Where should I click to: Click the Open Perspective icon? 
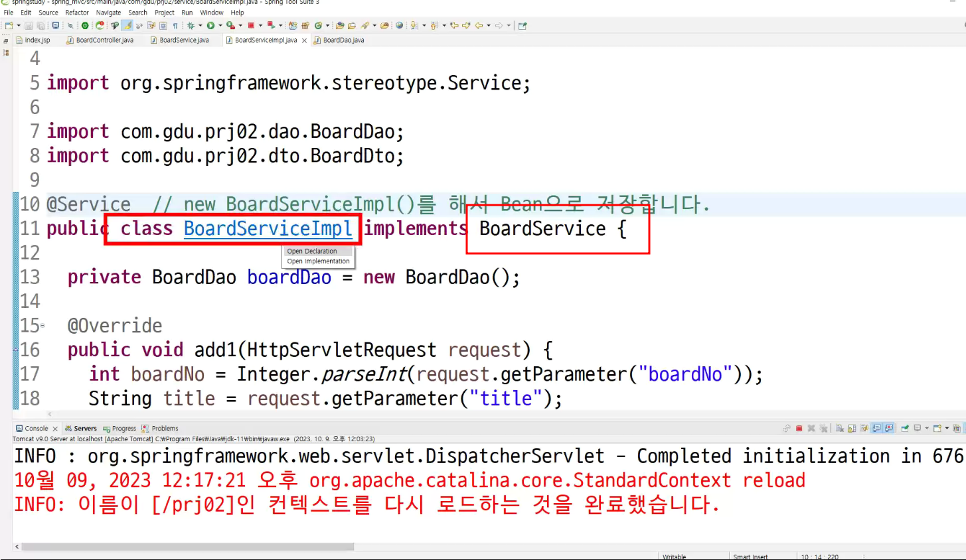[523, 26]
